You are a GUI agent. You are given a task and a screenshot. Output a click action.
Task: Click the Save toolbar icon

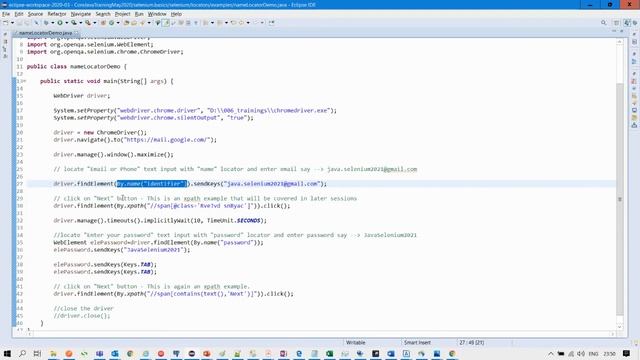[19, 23]
